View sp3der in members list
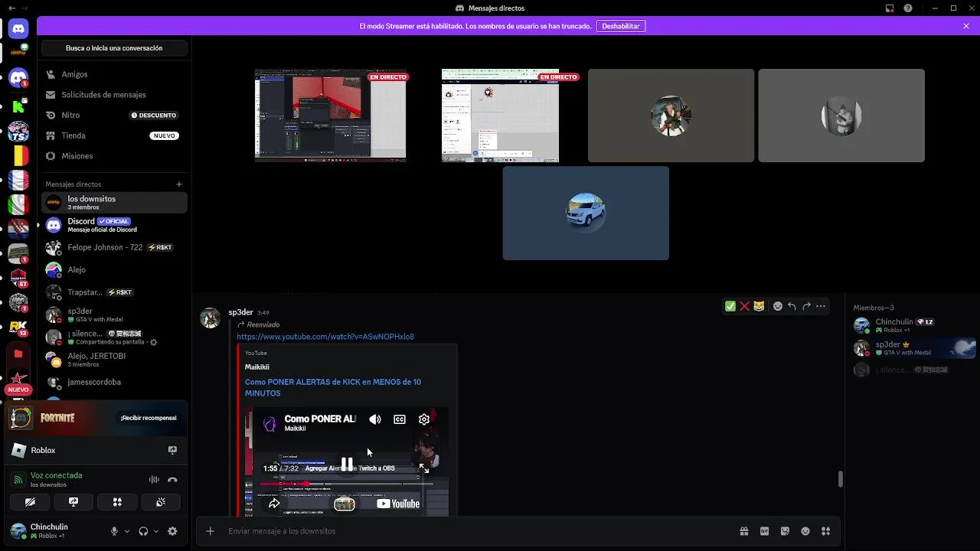Viewport: 980px width, 551px height. click(914, 348)
